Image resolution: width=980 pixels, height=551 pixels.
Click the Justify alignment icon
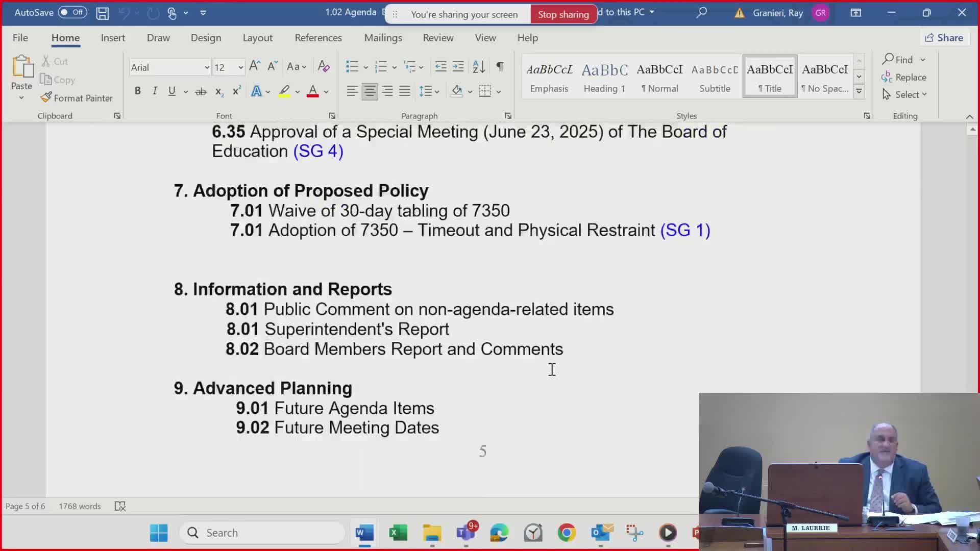click(x=405, y=91)
